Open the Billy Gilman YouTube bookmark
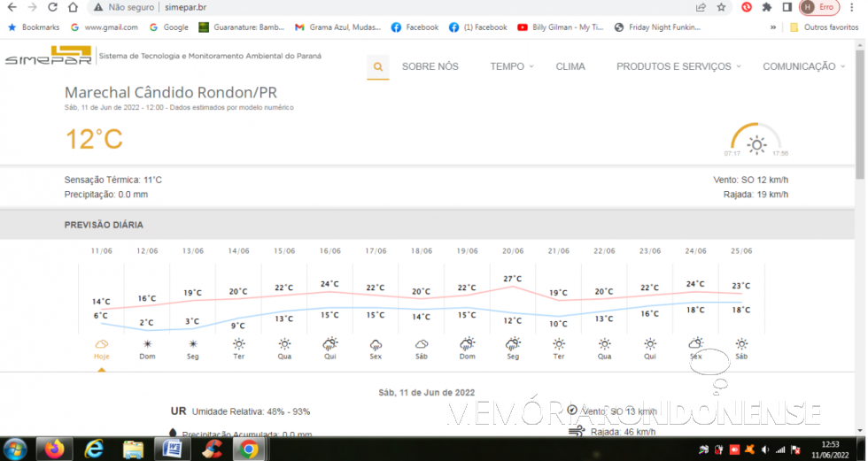The width and height of the screenshot is (868, 461). coord(560,27)
